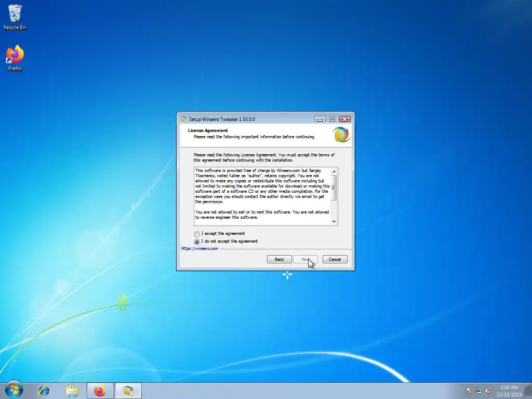Screen dimensions: 532x399
Task: Switch to Firefox in the taskbar
Action: [x=100, y=391]
